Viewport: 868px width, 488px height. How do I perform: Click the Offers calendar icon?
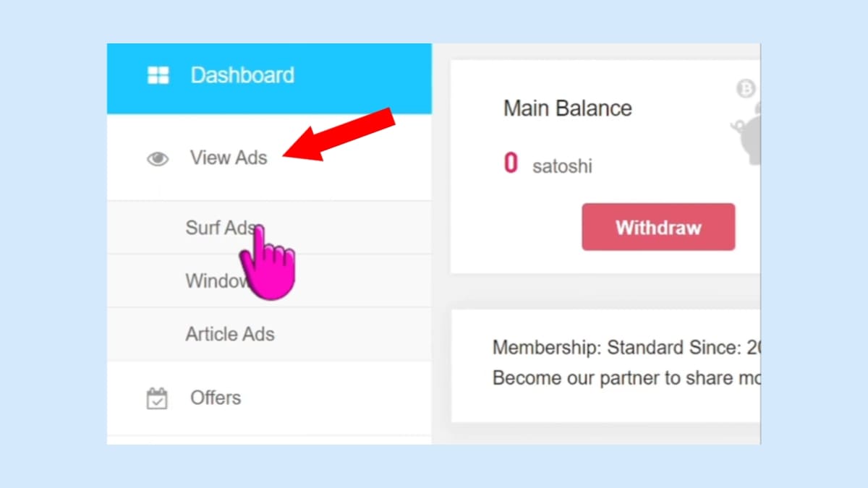tap(157, 398)
